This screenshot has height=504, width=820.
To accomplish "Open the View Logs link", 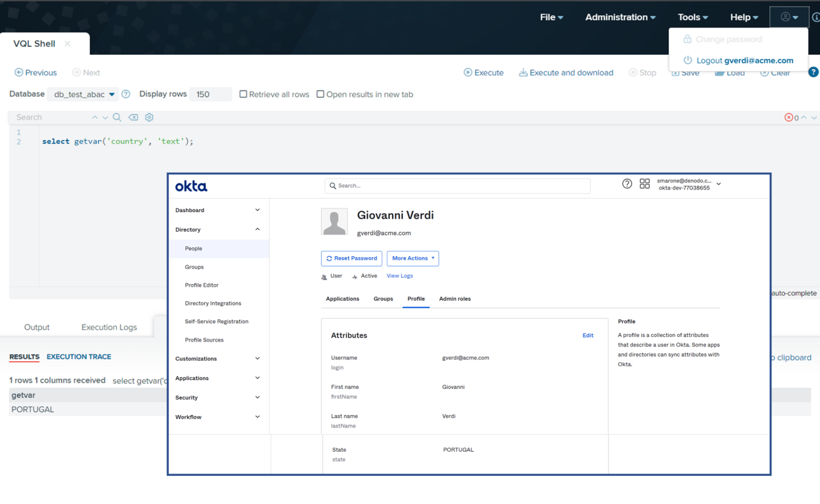I will (399, 276).
